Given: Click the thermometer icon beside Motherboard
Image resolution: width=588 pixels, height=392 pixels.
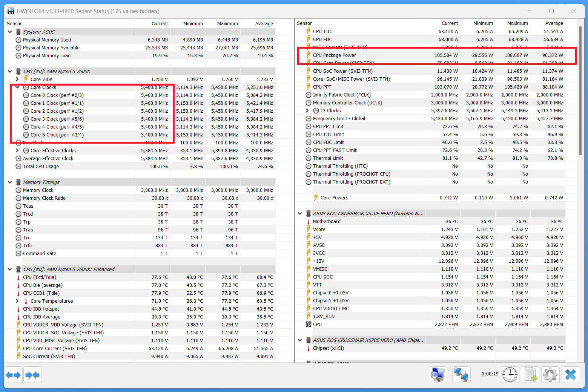Looking at the screenshot, I should click(309, 221).
